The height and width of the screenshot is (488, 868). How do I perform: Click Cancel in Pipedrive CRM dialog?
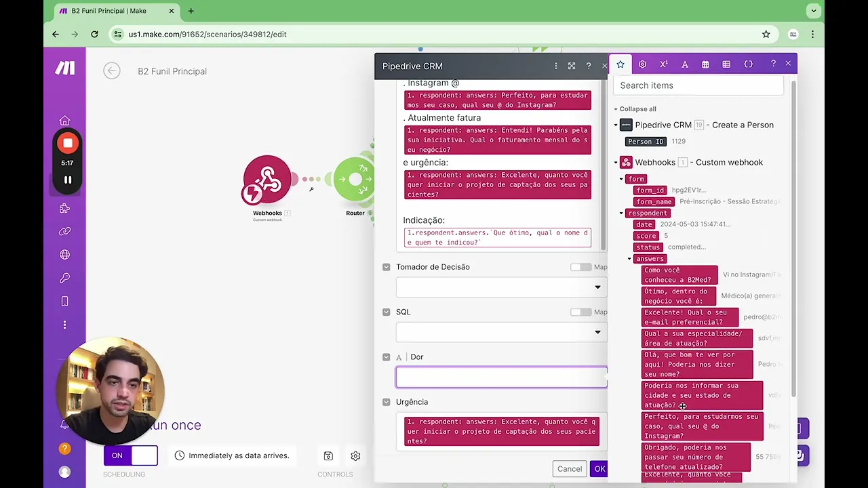(x=570, y=469)
